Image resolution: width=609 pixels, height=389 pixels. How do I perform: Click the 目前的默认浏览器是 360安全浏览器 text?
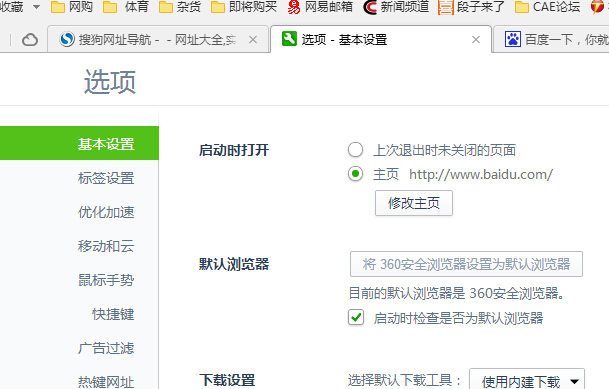pyautogui.click(x=457, y=293)
